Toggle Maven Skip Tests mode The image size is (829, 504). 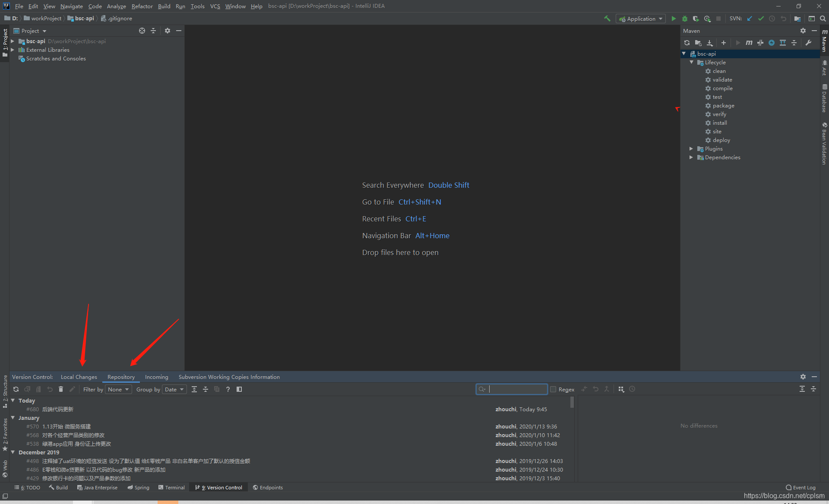(771, 43)
